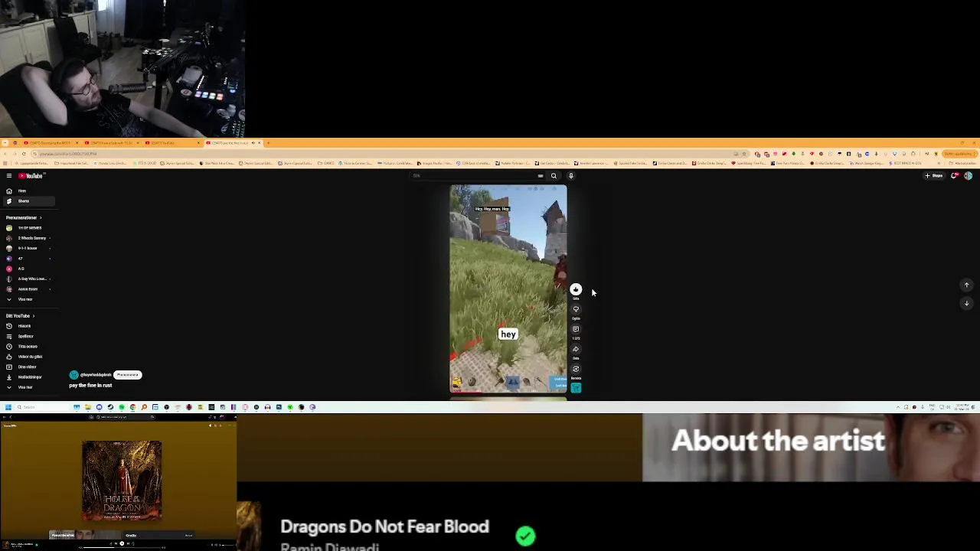Click the Skapa create button
The width and height of the screenshot is (980, 551).
coord(933,176)
